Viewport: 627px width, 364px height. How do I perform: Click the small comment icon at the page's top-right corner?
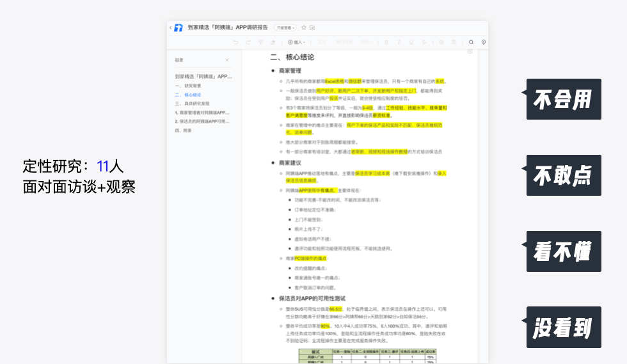tap(470, 51)
